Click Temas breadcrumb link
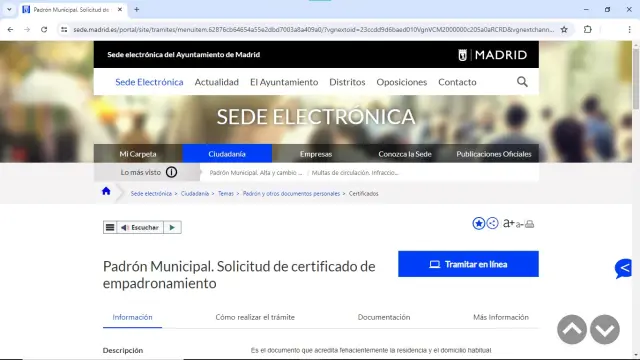640x360 pixels. point(226,193)
